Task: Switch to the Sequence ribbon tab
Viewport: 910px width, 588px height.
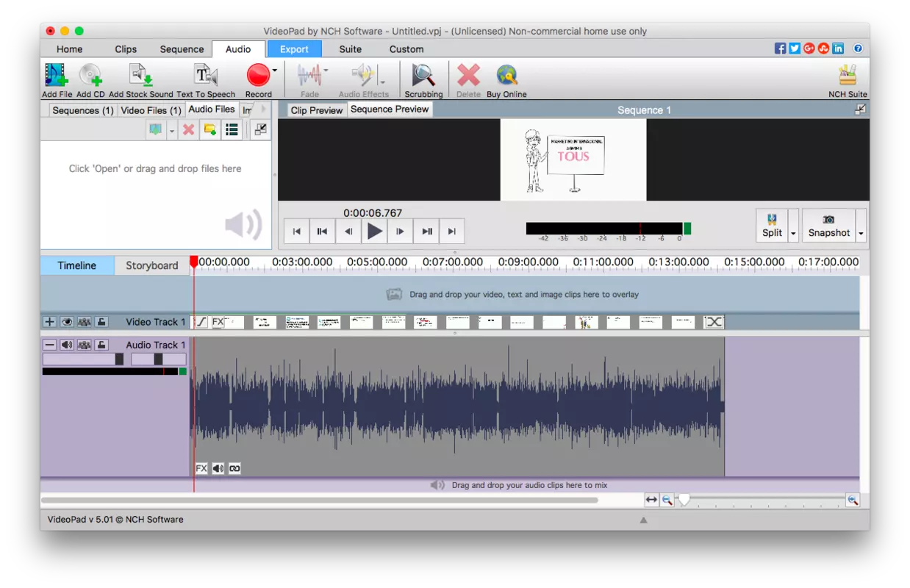Action: (x=182, y=49)
